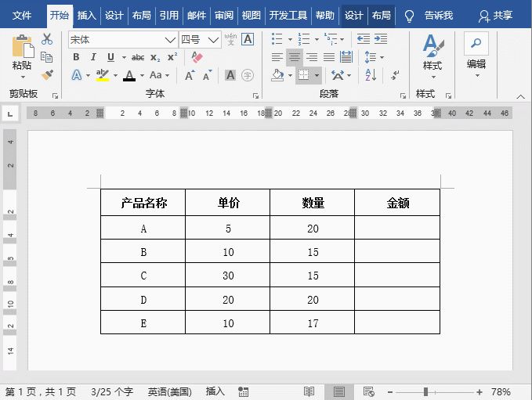Open the 文件 tab
Screen dimensions: 532x400
point(22,15)
